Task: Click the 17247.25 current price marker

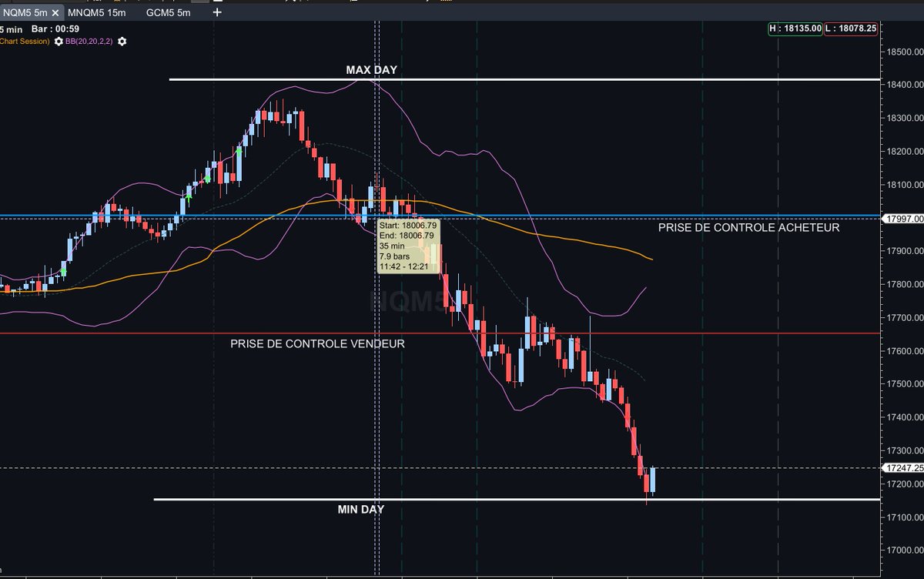Action: [x=902, y=467]
